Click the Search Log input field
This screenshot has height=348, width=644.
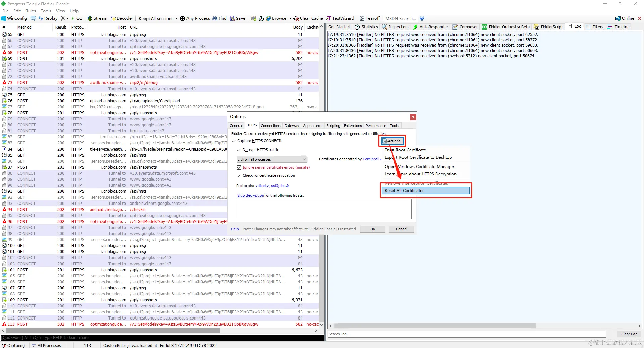pos(467,334)
